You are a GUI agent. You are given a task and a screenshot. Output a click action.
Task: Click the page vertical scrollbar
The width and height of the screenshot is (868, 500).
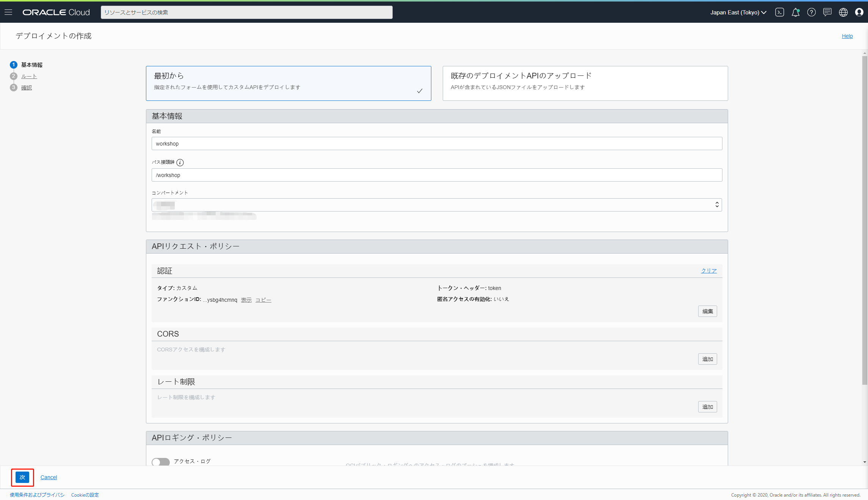click(865, 220)
